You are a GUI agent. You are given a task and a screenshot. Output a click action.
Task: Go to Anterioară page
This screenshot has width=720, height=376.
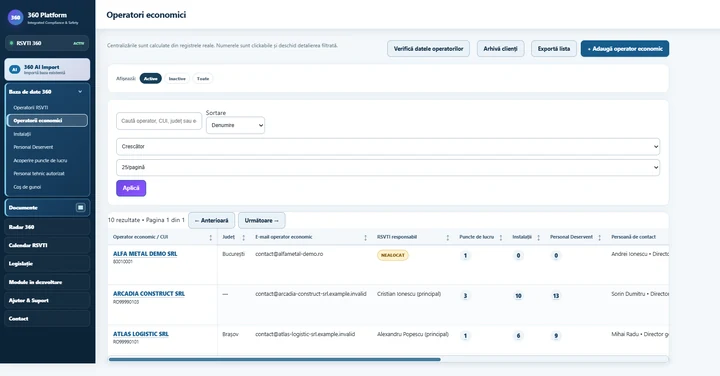point(211,220)
